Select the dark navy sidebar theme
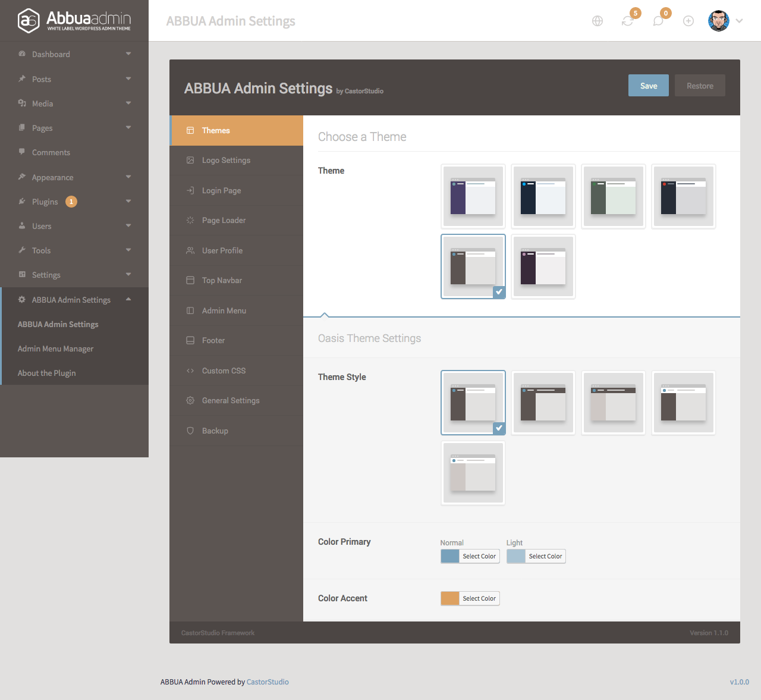This screenshot has height=700, width=761. (543, 196)
